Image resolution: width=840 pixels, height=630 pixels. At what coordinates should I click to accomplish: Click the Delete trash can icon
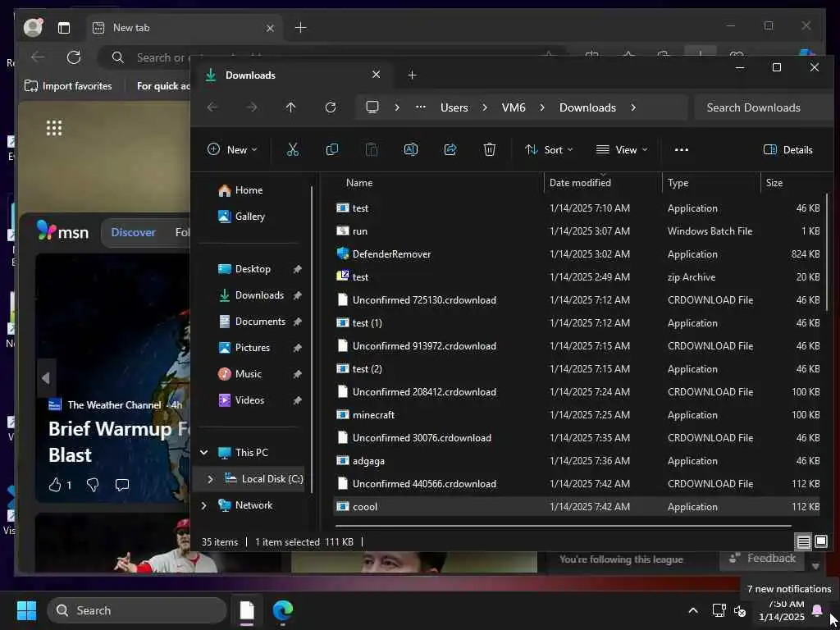pos(490,149)
